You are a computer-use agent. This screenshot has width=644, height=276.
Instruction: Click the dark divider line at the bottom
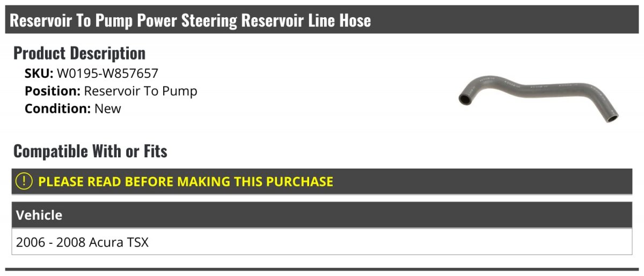pyautogui.click(x=321, y=269)
